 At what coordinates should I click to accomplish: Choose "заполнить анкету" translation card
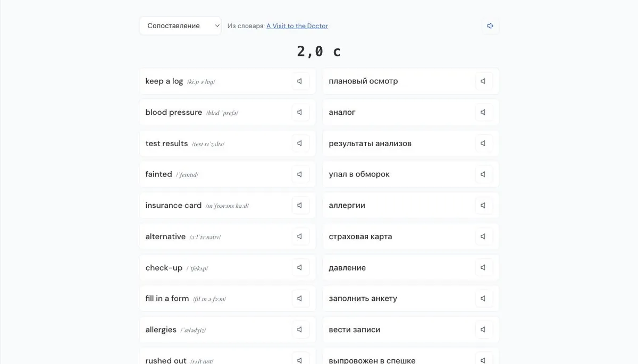411,299
